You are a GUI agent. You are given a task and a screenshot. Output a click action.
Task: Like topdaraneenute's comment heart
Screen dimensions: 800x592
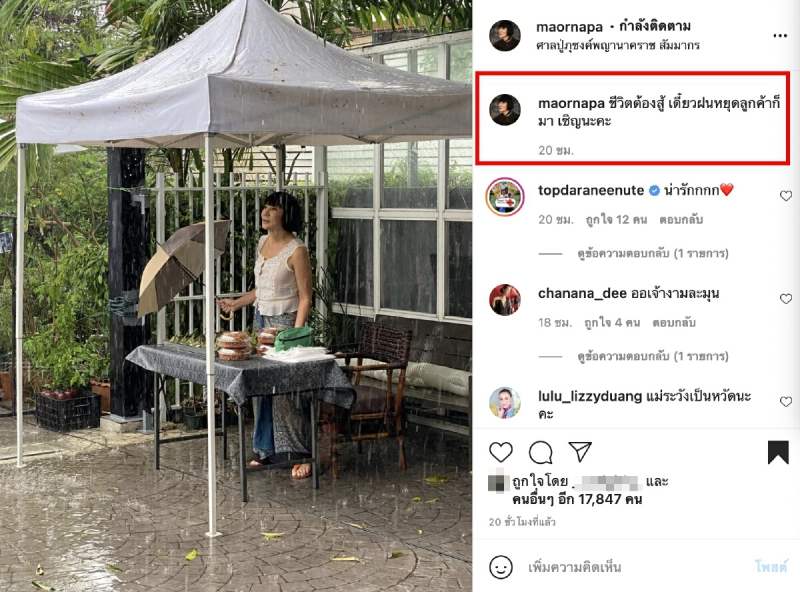click(786, 195)
